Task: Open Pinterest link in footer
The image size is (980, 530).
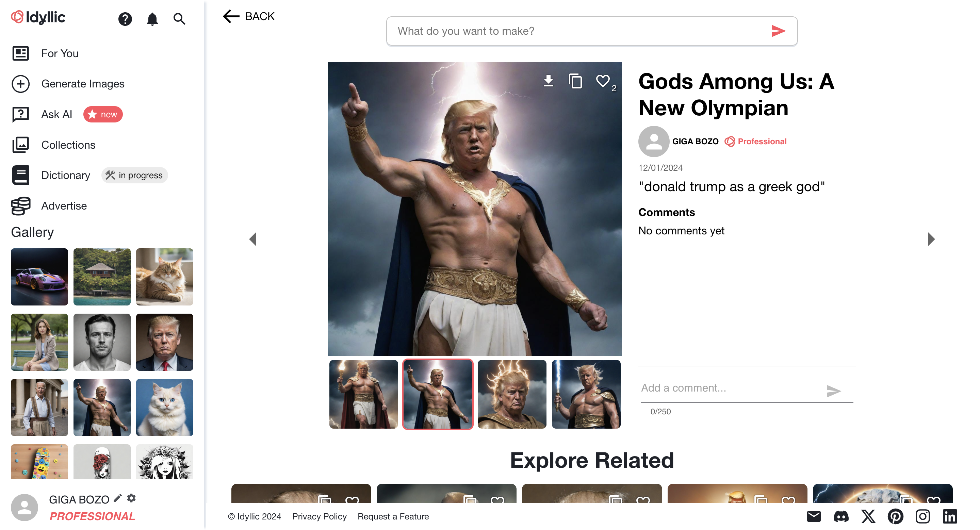Action: 895,516
